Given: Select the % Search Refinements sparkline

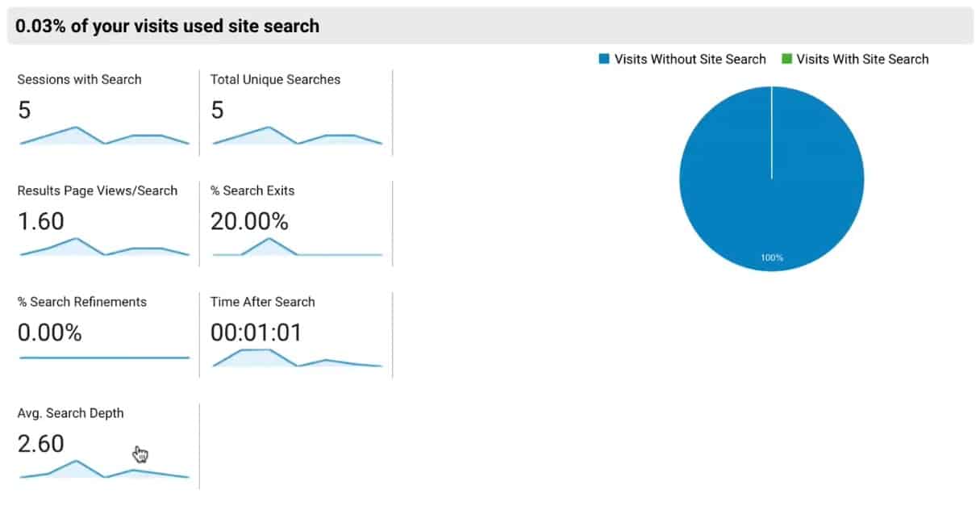Looking at the screenshot, I should [102, 356].
